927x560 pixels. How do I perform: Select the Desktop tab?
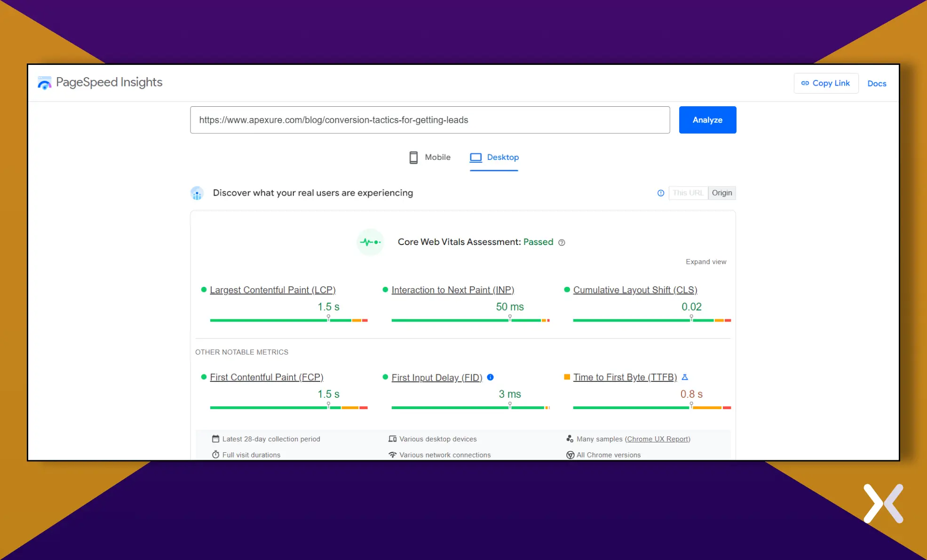494,158
